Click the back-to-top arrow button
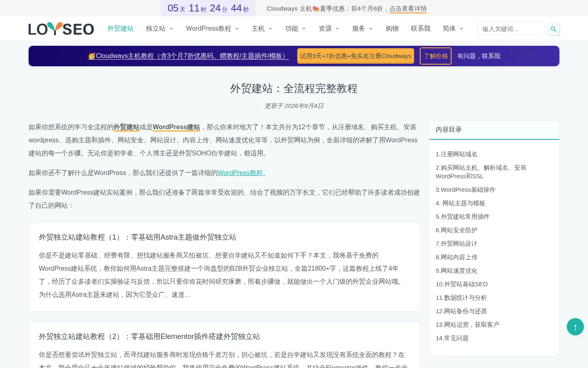Viewport: 588px width, 368px height. (x=575, y=327)
